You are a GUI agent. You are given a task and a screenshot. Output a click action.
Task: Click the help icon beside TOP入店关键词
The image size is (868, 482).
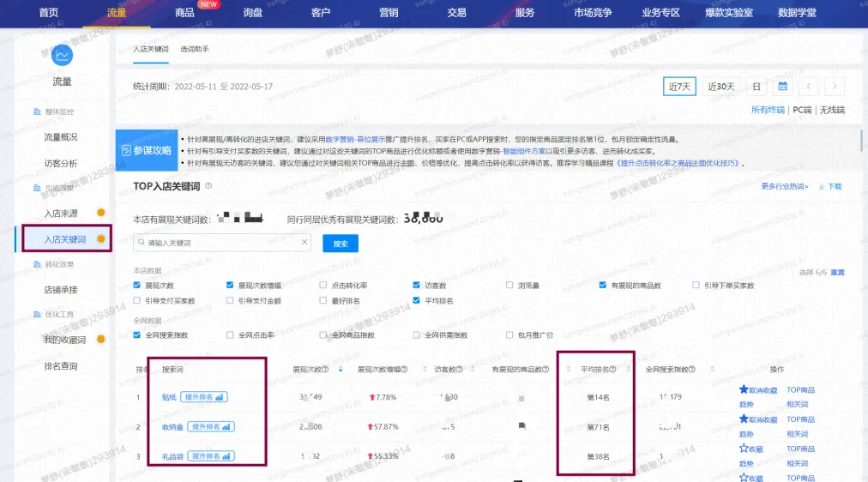(208, 186)
